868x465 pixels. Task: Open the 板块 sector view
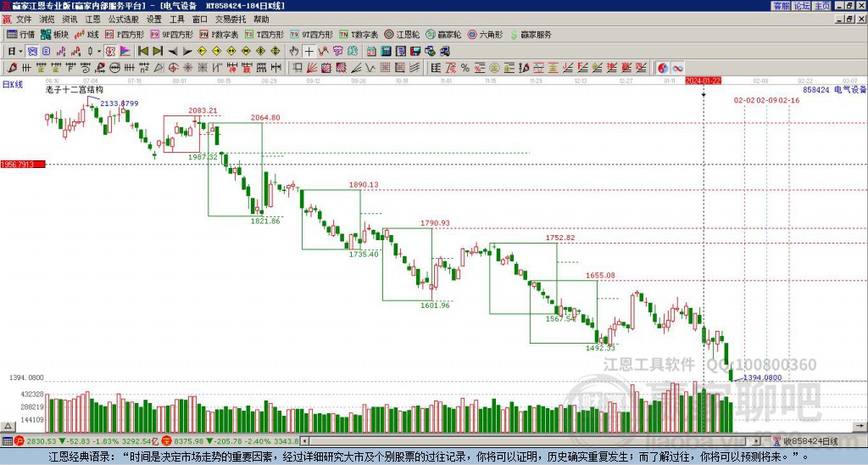(55, 34)
